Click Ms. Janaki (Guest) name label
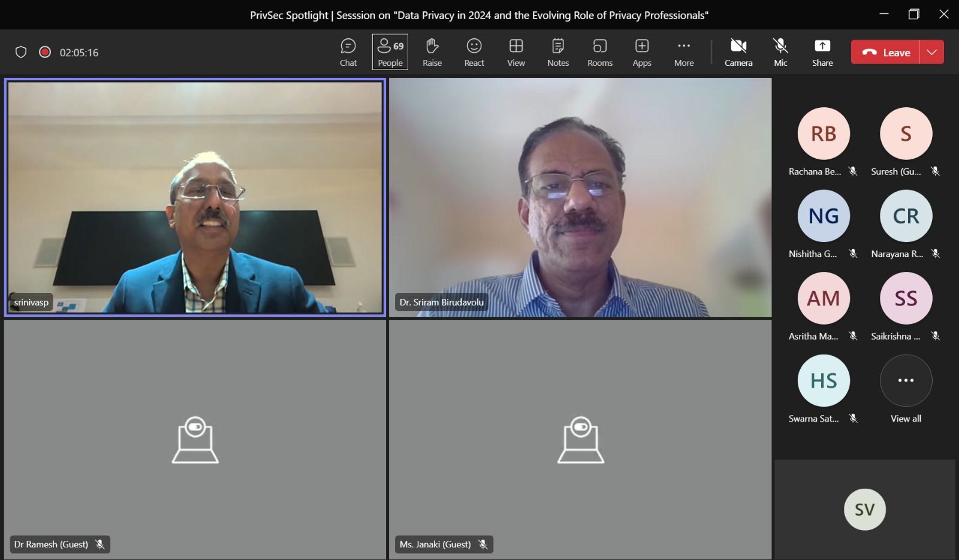The height and width of the screenshot is (560, 959). pos(435,544)
